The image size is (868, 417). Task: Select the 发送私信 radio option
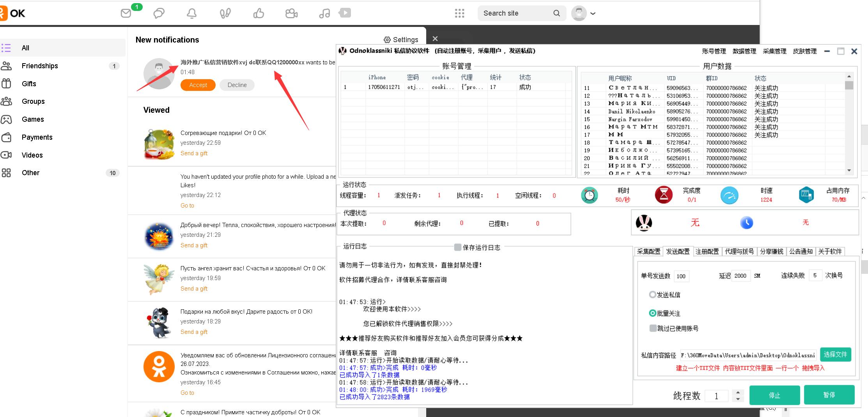[652, 295]
